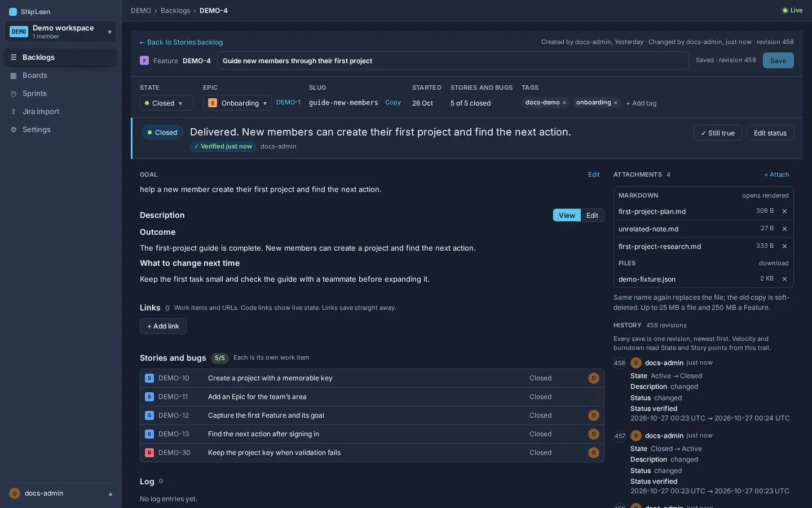Click the Save button
Screen dimensions: 812x508
(x=778, y=60)
